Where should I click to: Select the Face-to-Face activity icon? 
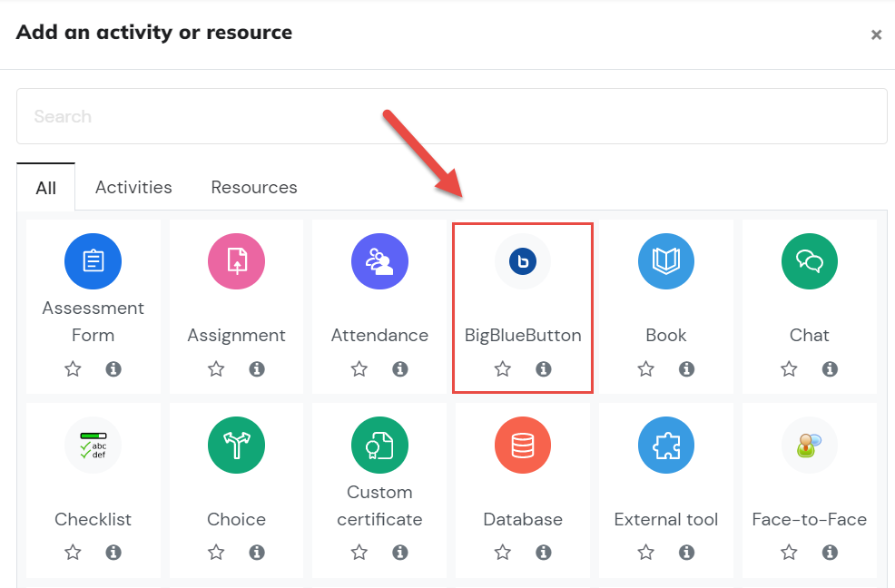click(810, 446)
